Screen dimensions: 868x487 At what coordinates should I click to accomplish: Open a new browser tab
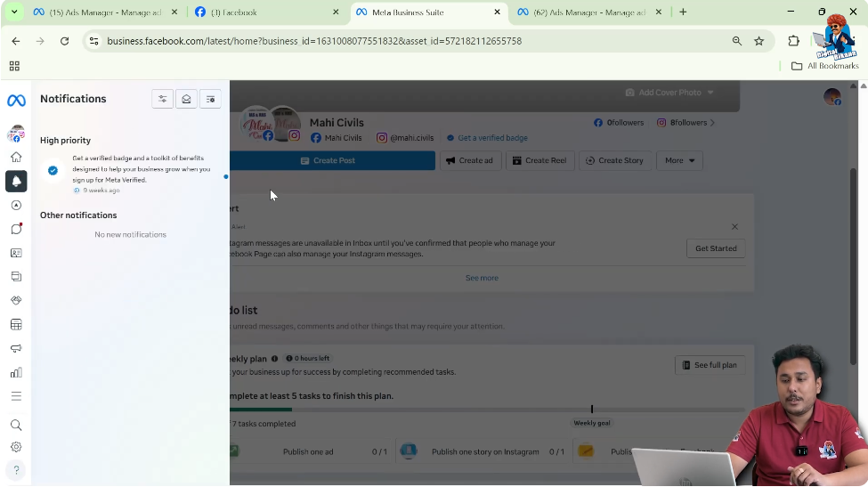click(x=683, y=12)
